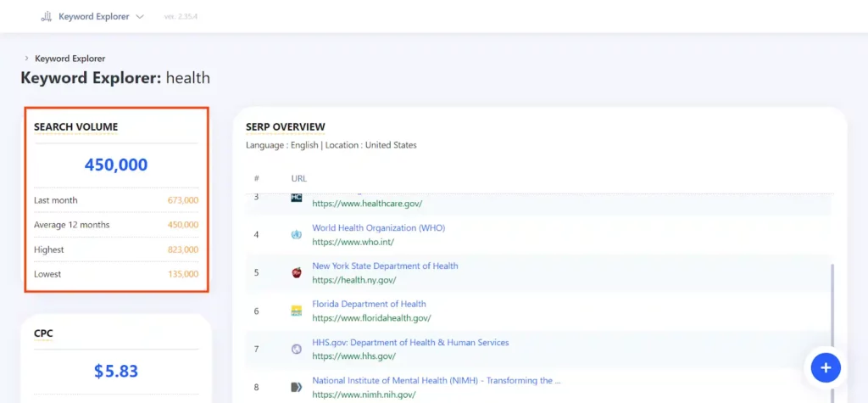Click the SEARCH VOLUME heading
Screen dimensions: 868x403
click(x=75, y=127)
